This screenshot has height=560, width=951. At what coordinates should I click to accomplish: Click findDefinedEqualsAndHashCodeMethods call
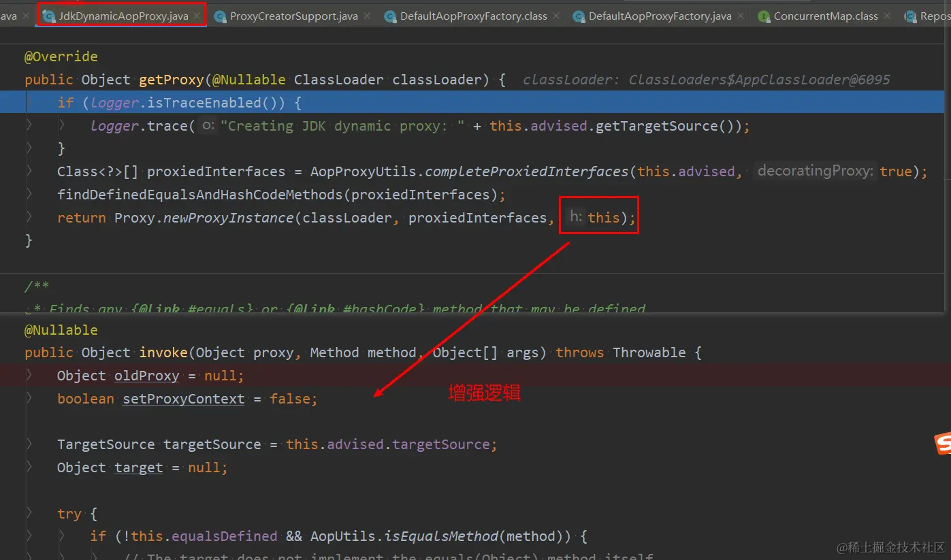click(200, 195)
